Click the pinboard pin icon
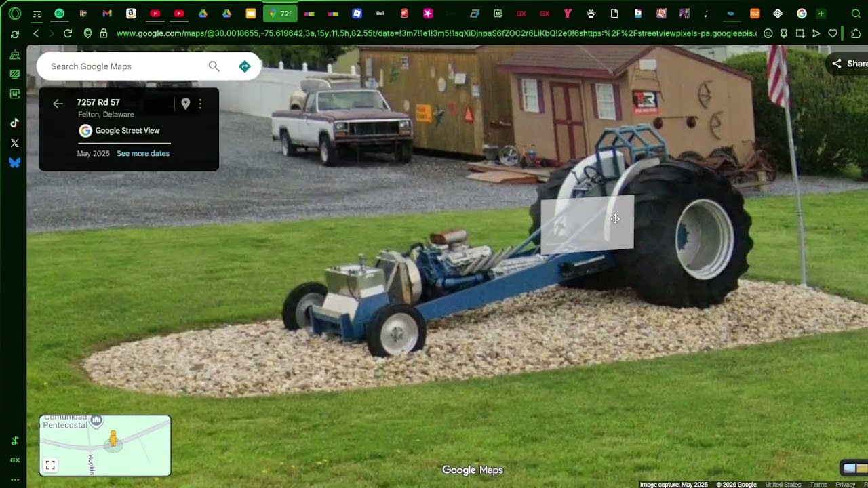This screenshot has width=868, height=488. 784,33
